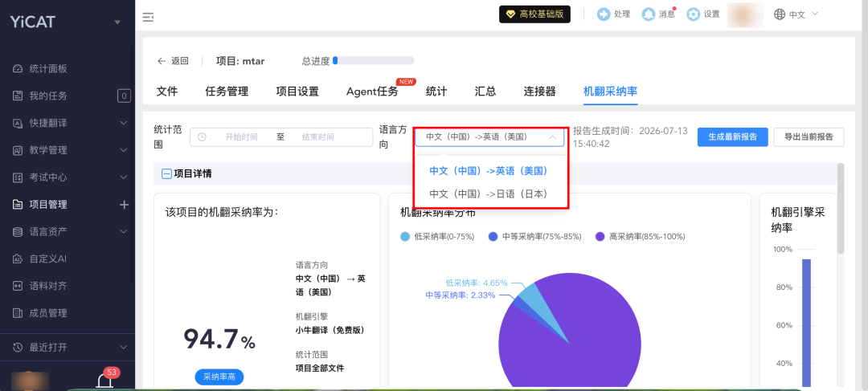This screenshot has height=391, width=868.
Task: Click the 最近打开 clock icon
Action: point(18,348)
